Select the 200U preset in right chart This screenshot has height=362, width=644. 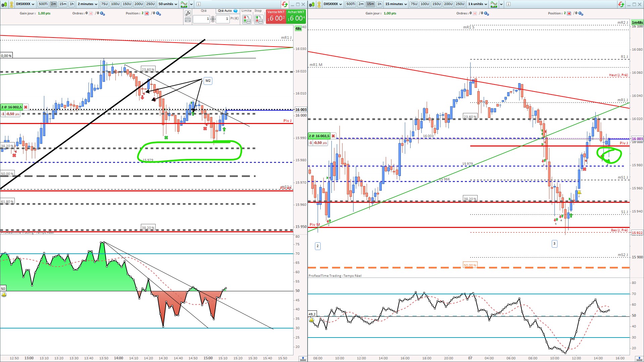pyautogui.click(x=448, y=4)
